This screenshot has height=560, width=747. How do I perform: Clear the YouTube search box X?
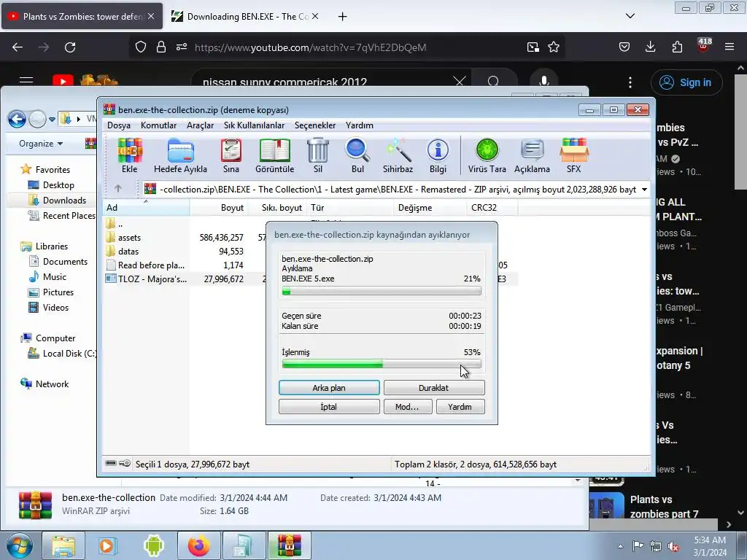click(x=460, y=82)
